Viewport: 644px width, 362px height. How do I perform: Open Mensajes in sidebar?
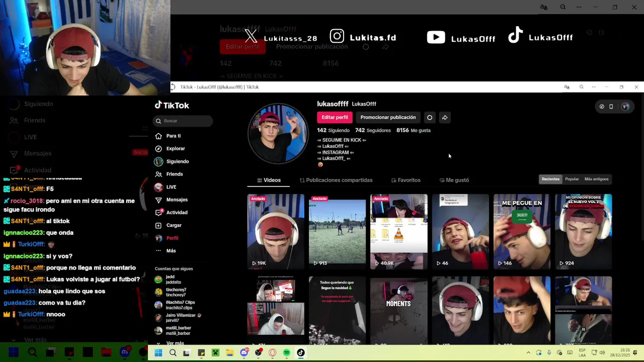click(x=172, y=200)
